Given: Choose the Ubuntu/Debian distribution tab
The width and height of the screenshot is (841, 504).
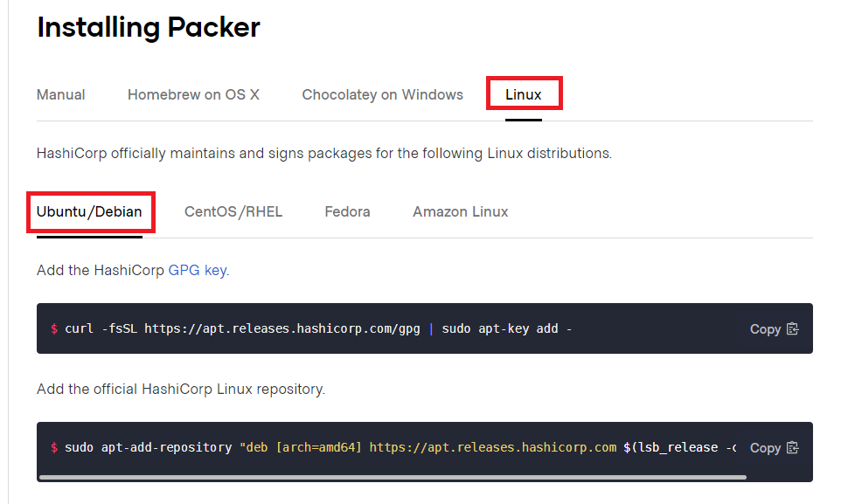Looking at the screenshot, I should 89,211.
